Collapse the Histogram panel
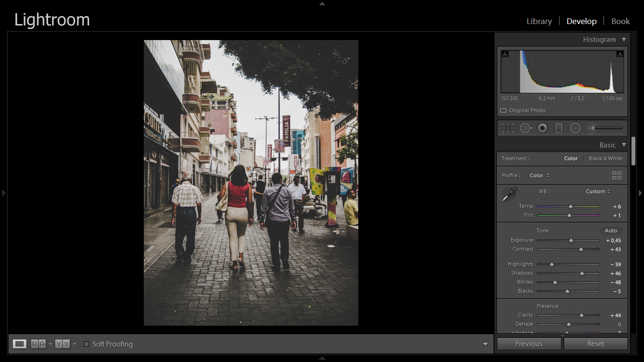The height and width of the screenshot is (362, 644). 624,40
